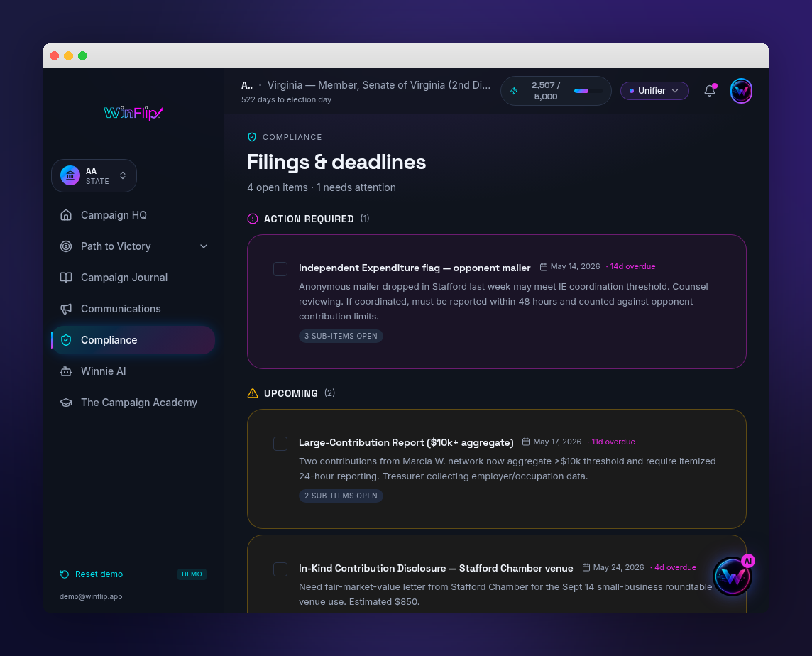Image resolution: width=812 pixels, height=656 pixels.
Task: Click the DEMO badge
Action: point(192,574)
